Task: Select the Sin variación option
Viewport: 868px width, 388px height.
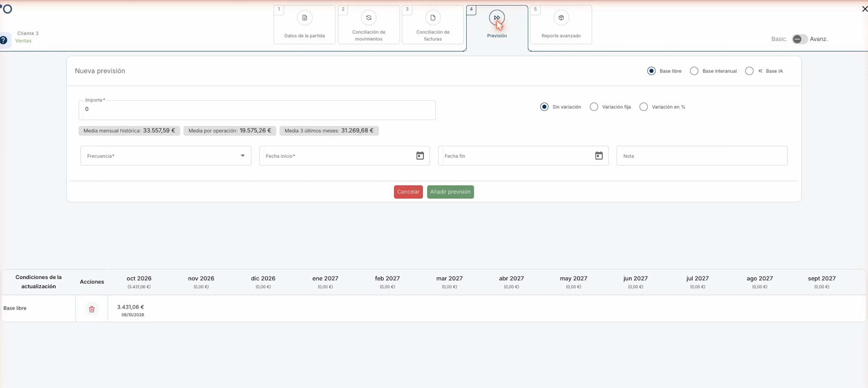Action: click(544, 107)
